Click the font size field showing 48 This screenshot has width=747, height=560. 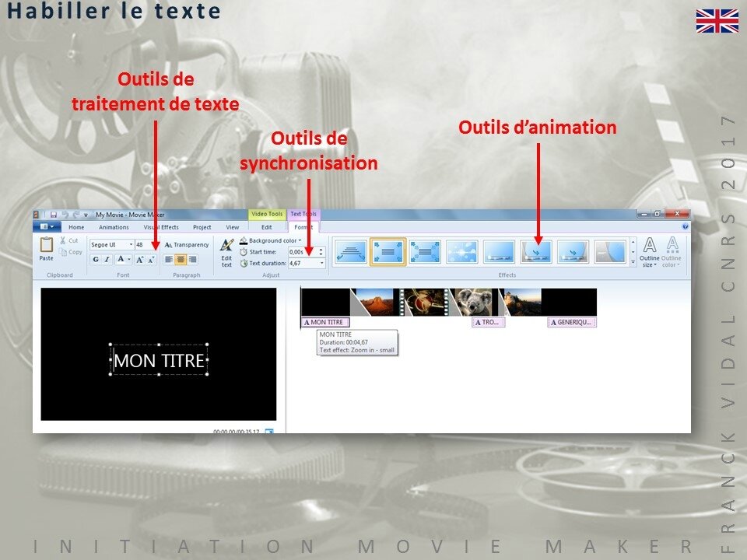(145, 244)
